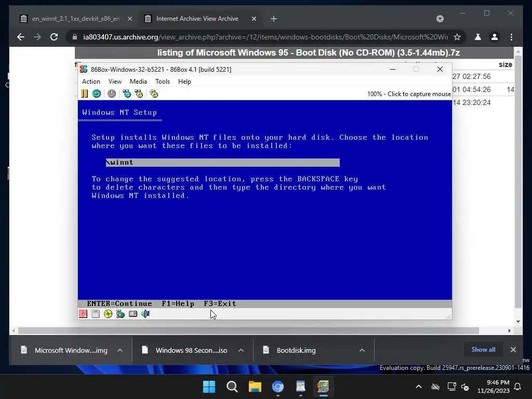This screenshot has width=532, height=399.
Task: Click the page vertical scrollbar
Action: (x=518, y=182)
